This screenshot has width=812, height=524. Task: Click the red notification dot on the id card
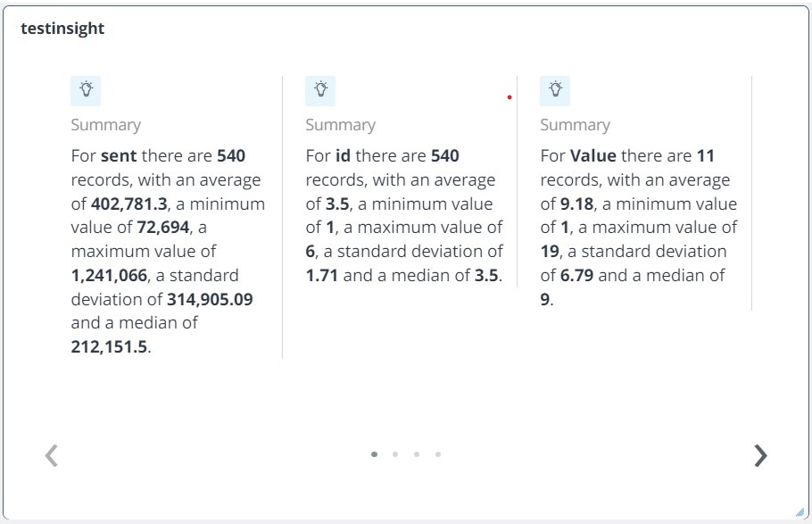coord(510,98)
